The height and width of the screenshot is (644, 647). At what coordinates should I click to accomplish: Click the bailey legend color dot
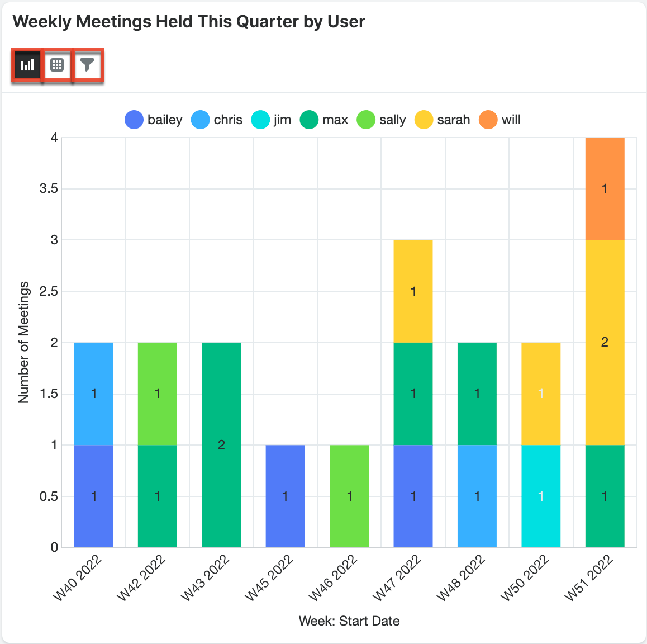point(134,119)
